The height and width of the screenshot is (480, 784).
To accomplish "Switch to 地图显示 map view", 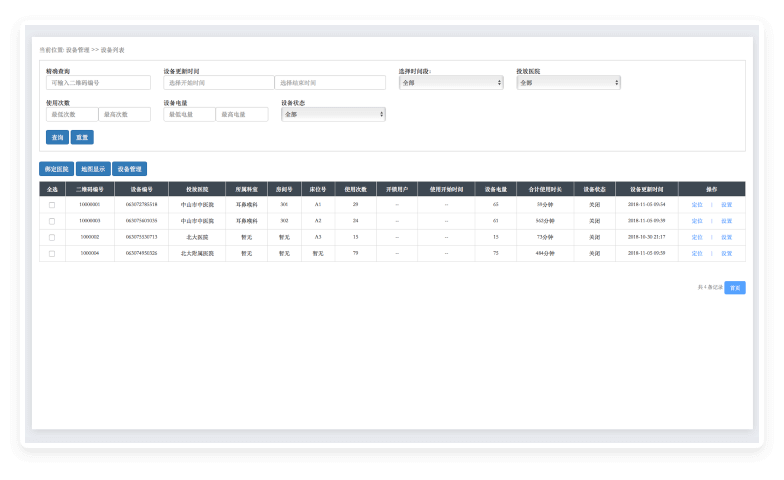I will tap(93, 169).
